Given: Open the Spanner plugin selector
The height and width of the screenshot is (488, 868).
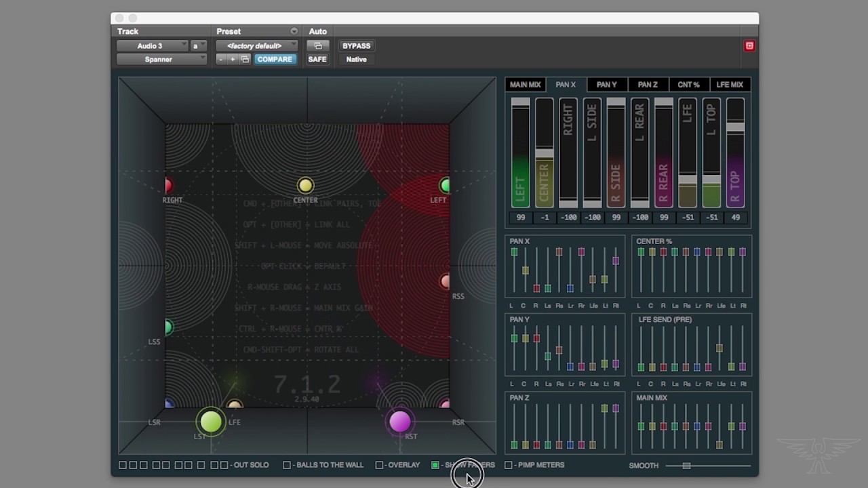Looking at the screenshot, I should 161,60.
